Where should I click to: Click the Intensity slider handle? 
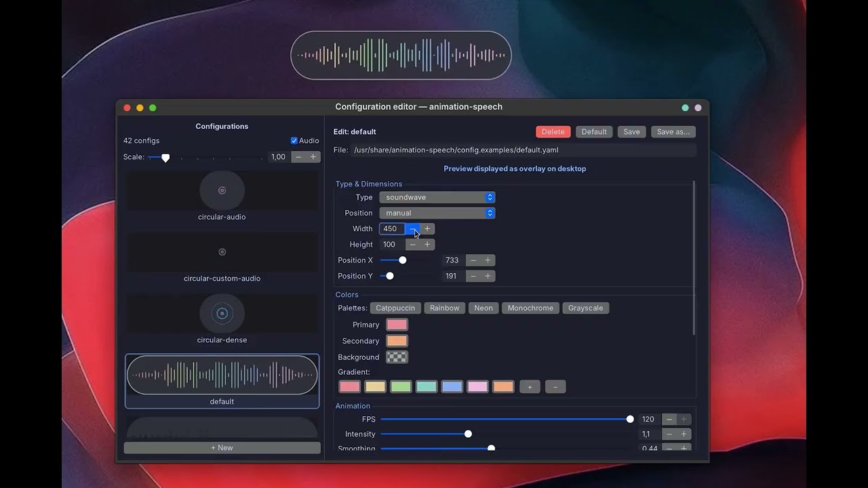468,434
